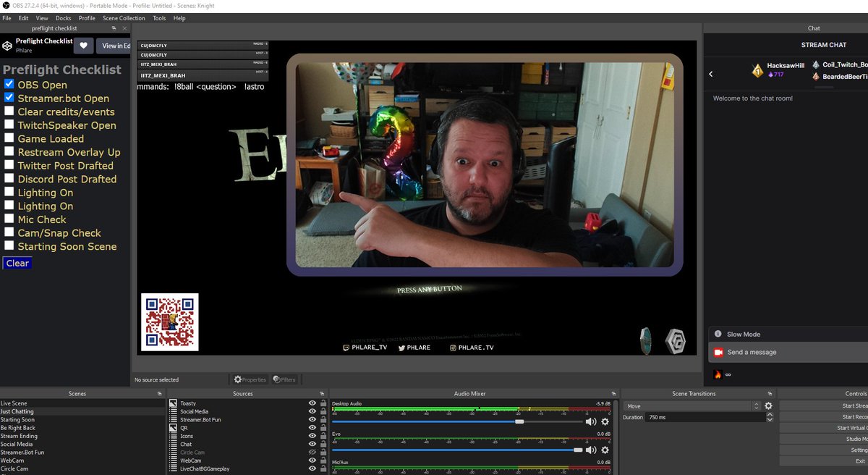Uncheck the Streamer.bot Open checkbox
The width and height of the screenshot is (868, 475).
point(9,97)
